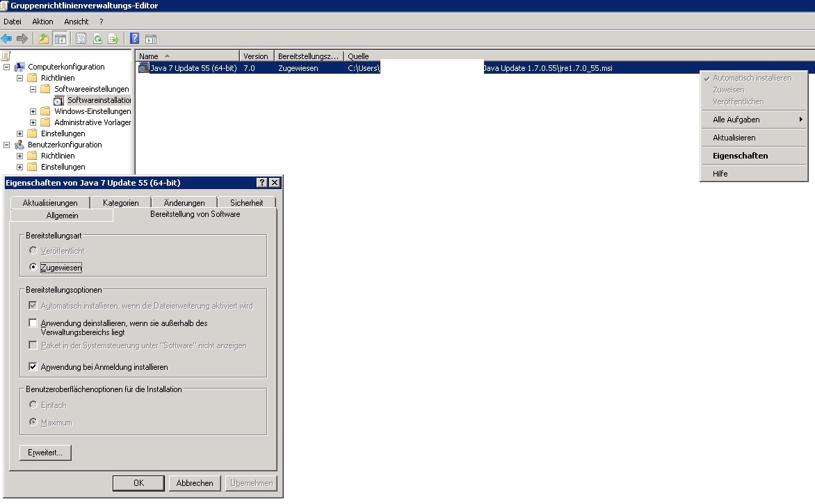The width and height of the screenshot is (815, 504).
Task: Click the policy scroll root icon in tree
Action: (x=6, y=56)
